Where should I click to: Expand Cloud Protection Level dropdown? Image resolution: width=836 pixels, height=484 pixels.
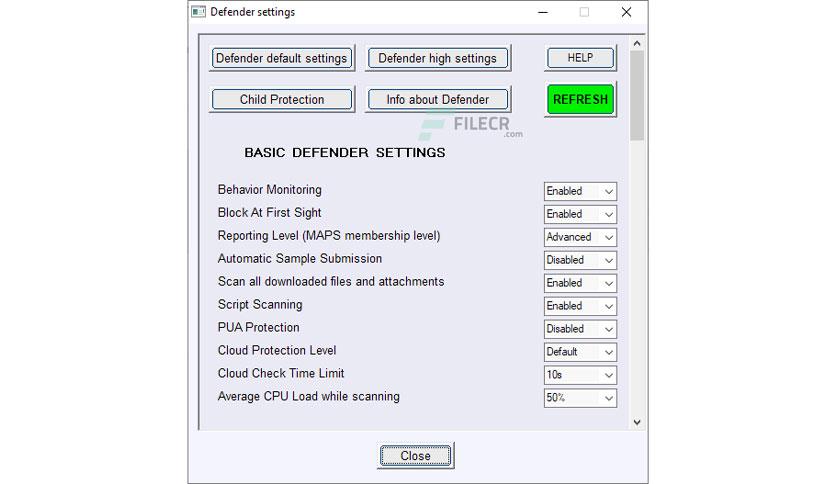[580, 352]
